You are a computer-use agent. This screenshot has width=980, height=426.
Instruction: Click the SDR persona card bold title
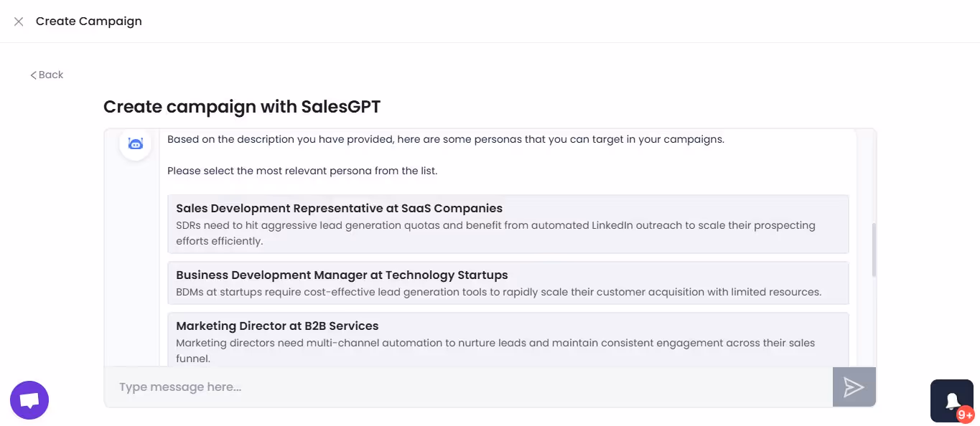[x=338, y=208]
